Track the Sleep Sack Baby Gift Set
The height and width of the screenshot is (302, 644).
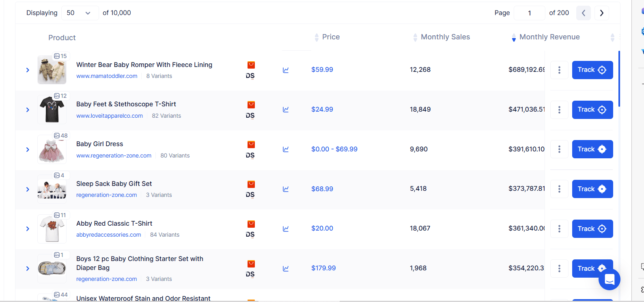coord(592,189)
